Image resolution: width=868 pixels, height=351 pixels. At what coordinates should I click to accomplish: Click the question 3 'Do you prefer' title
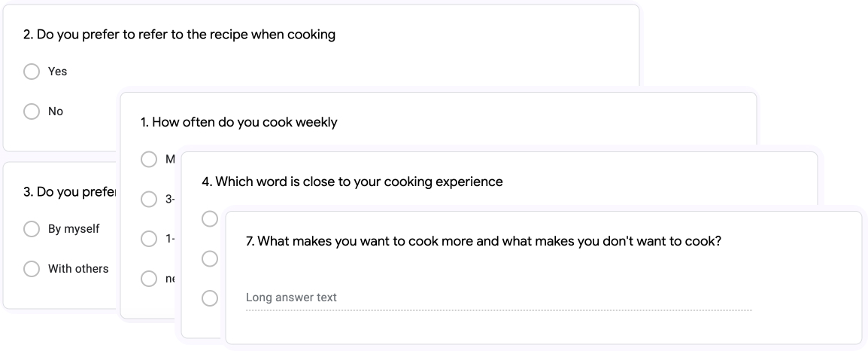click(x=70, y=192)
